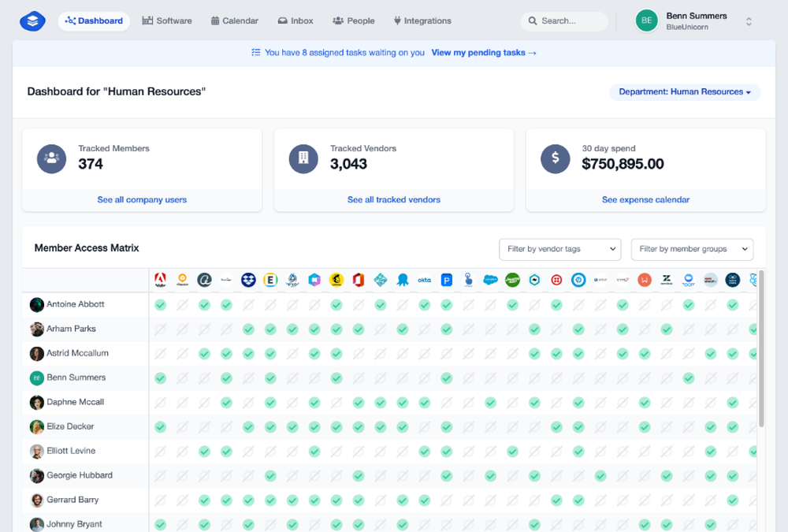Click the search magnifier icon
Screen dimensions: 788x532
click(x=533, y=21)
